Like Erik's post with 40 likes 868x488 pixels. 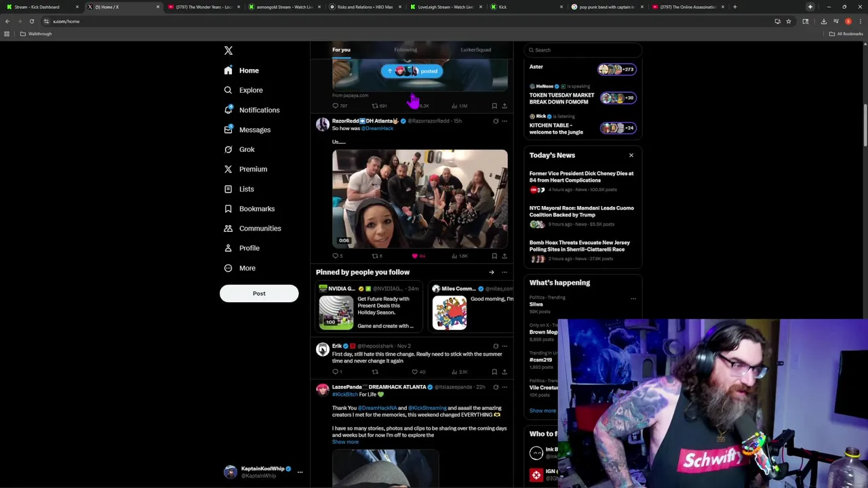[418, 372]
